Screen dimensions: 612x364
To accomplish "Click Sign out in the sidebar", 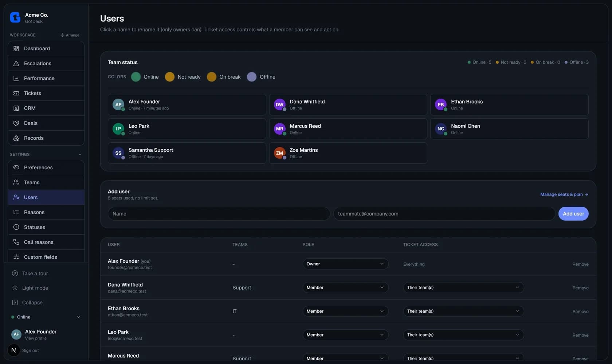I will point(31,351).
